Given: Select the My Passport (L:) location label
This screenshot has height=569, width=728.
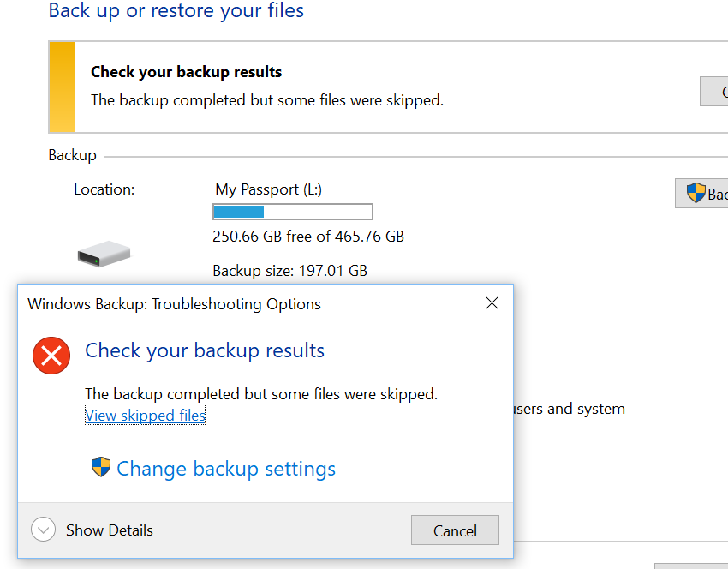Looking at the screenshot, I should (x=270, y=189).
